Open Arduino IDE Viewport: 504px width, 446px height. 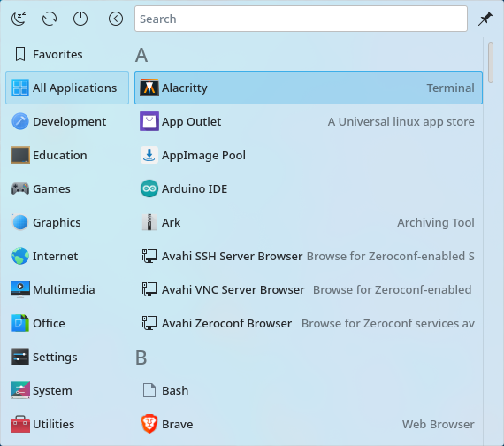click(309, 188)
